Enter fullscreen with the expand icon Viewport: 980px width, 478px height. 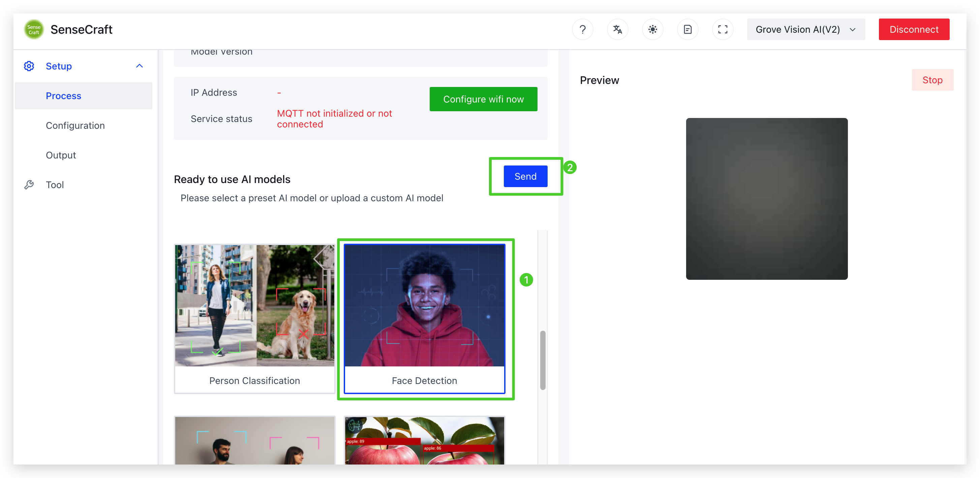tap(723, 29)
